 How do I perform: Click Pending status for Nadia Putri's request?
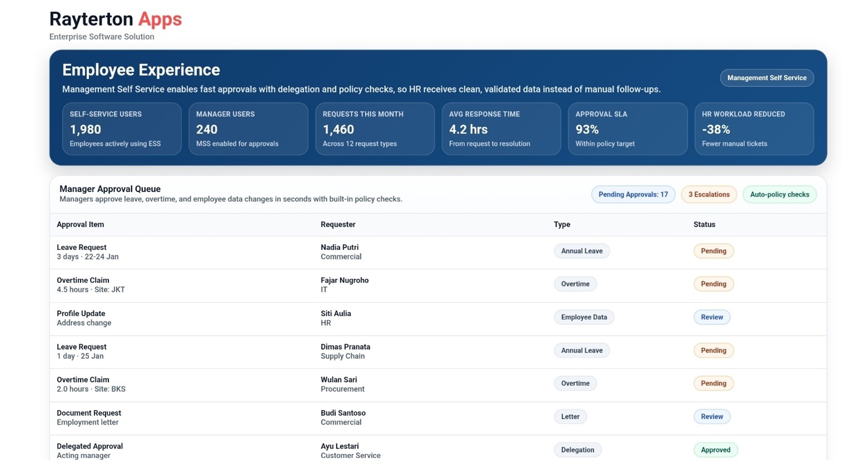pos(713,251)
